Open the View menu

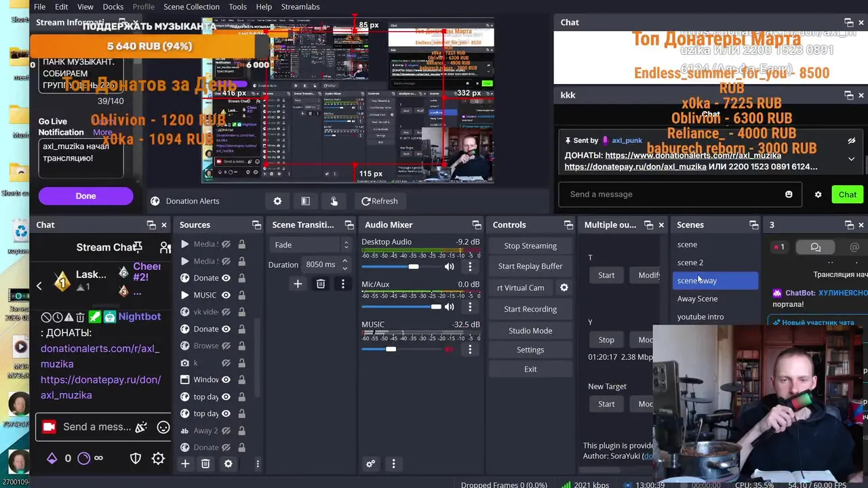click(x=85, y=7)
